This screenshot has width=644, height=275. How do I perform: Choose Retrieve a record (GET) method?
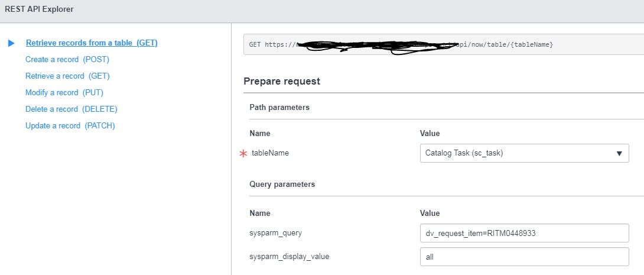click(67, 76)
